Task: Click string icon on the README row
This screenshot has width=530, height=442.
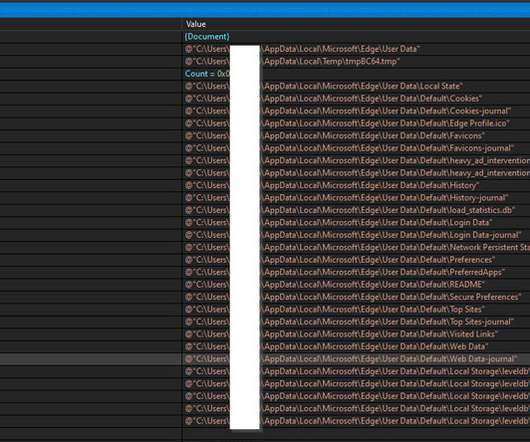Action: point(189,285)
